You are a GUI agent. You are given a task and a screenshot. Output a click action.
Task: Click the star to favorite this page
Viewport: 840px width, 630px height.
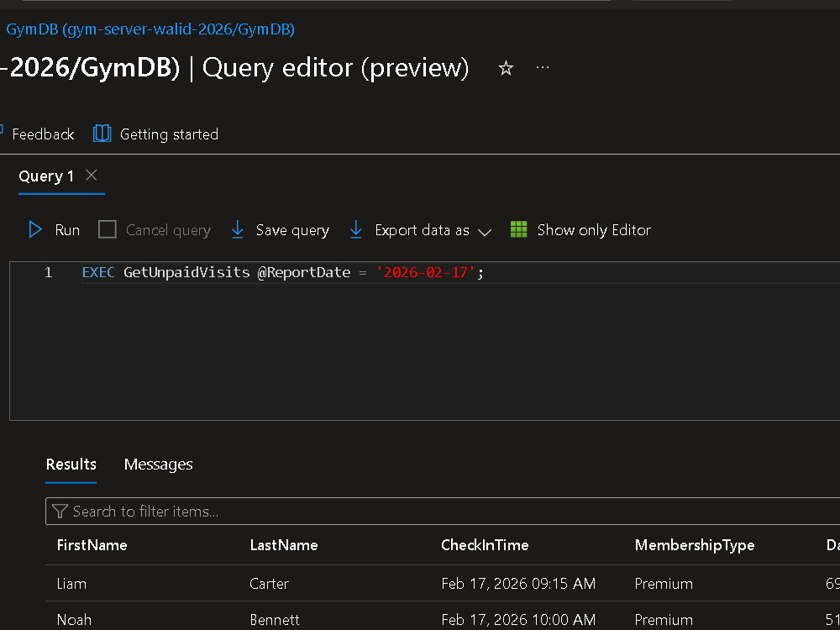pos(506,68)
